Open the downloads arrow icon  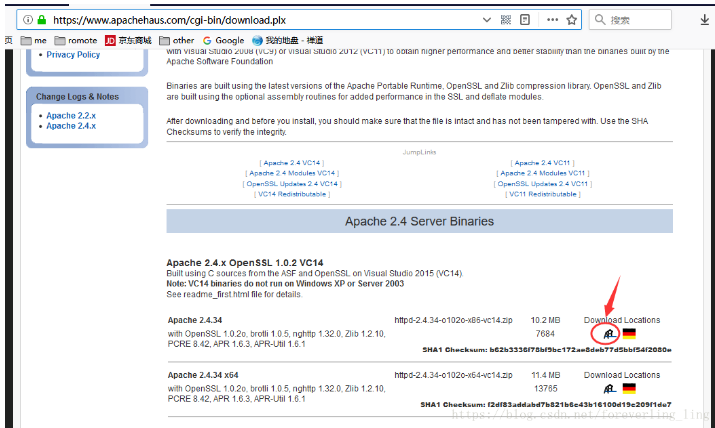[705, 20]
